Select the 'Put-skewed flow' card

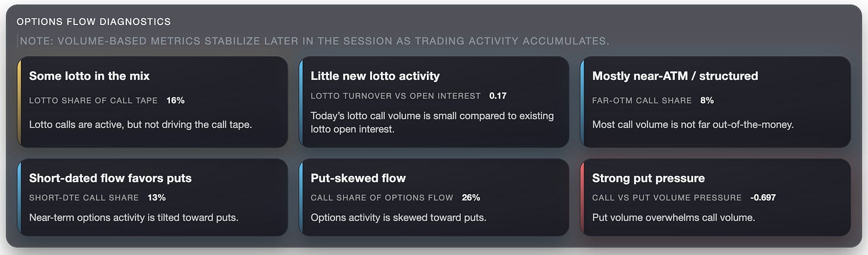click(x=434, y=197)
